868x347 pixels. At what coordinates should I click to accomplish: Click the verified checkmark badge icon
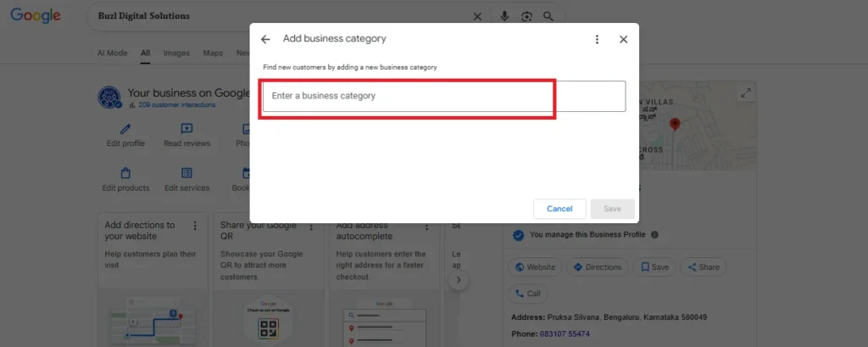(518, 235)
